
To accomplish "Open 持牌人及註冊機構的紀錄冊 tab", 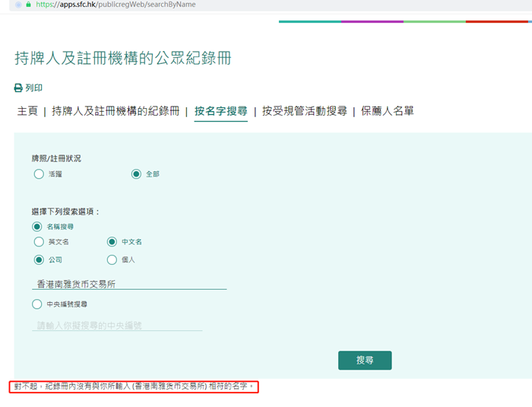I will click(x=116, y=111).
